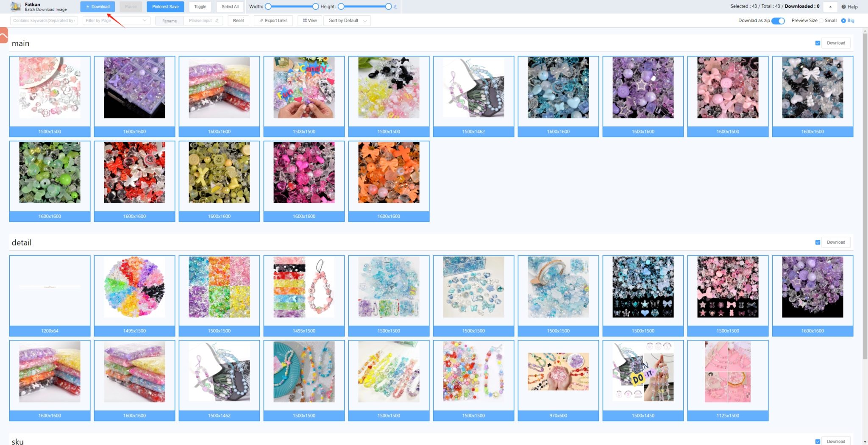The image size is (868, 445).
Task: Select the View grid icon
Action: (x=304, y=20)
